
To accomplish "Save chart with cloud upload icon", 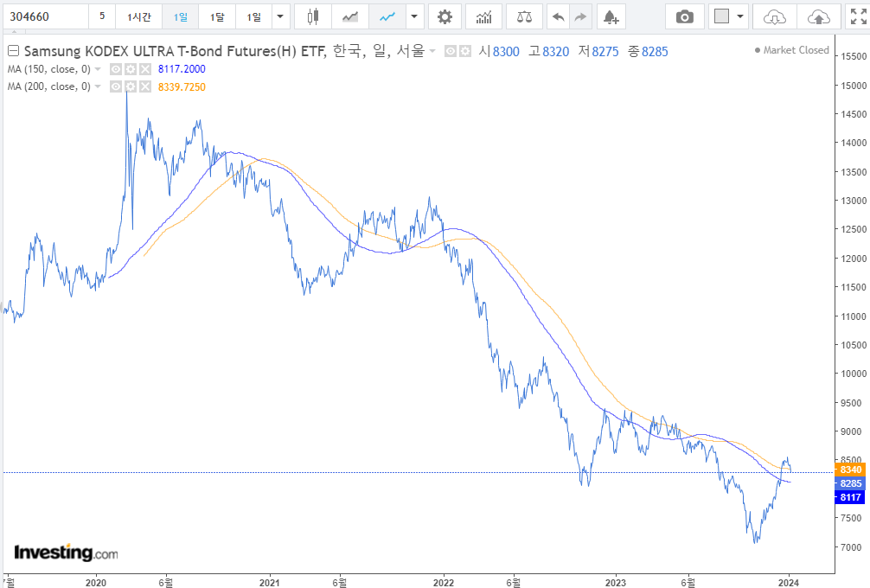I will (818, 16).
